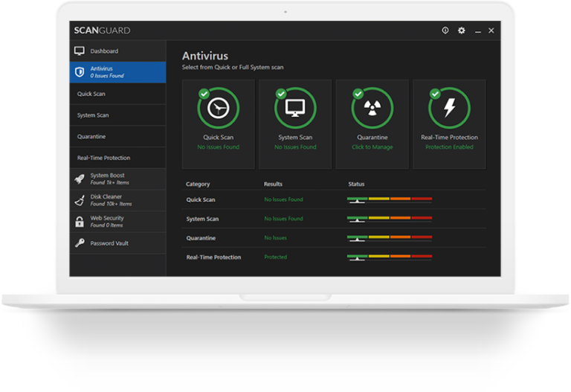This screenshot has width=571, height=392.
Task: Open Real-Time Protection lightning icon
Action: pyautogui.click(x=449, y=108)
